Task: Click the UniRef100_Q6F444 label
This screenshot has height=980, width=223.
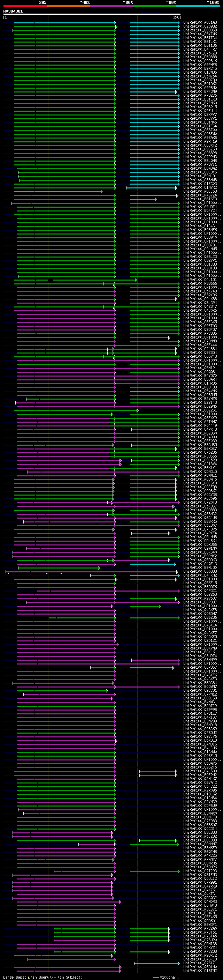Action: point(200,345)
